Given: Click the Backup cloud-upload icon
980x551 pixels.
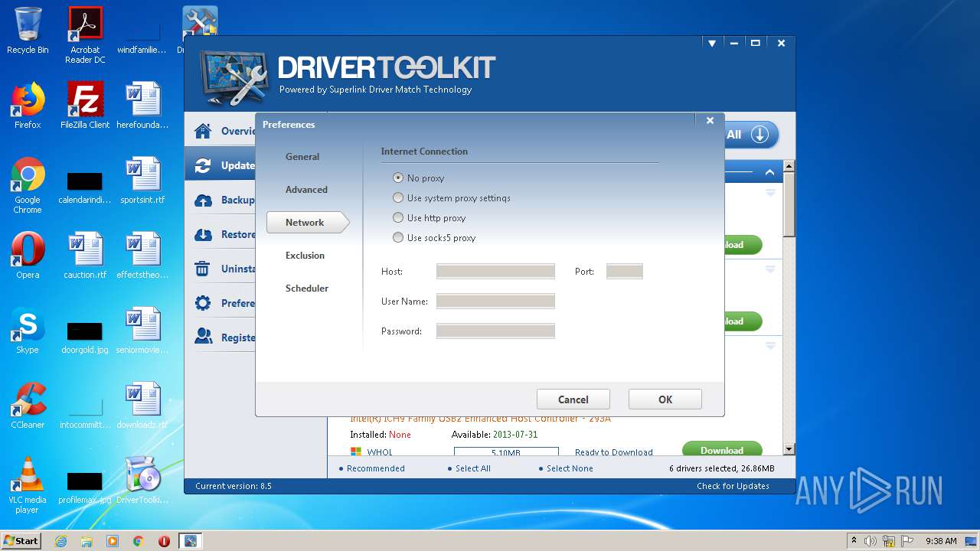Looking at the screenshot, I should click(x=203, y=200).
